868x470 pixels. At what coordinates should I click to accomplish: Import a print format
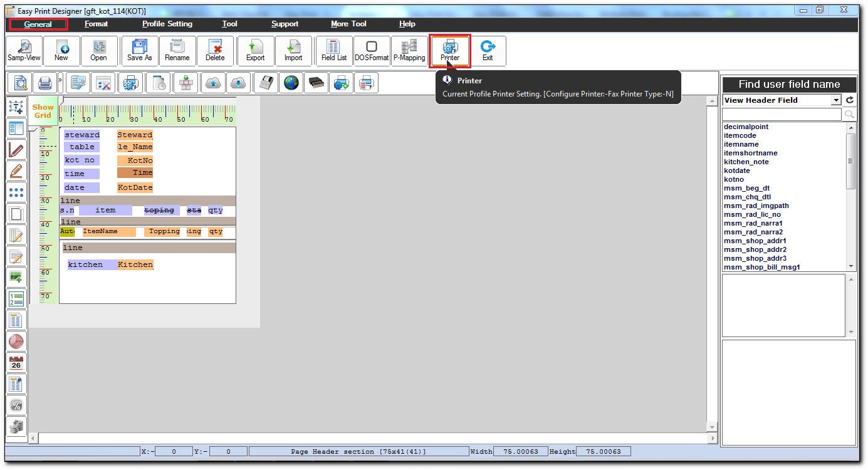(293, 51)
